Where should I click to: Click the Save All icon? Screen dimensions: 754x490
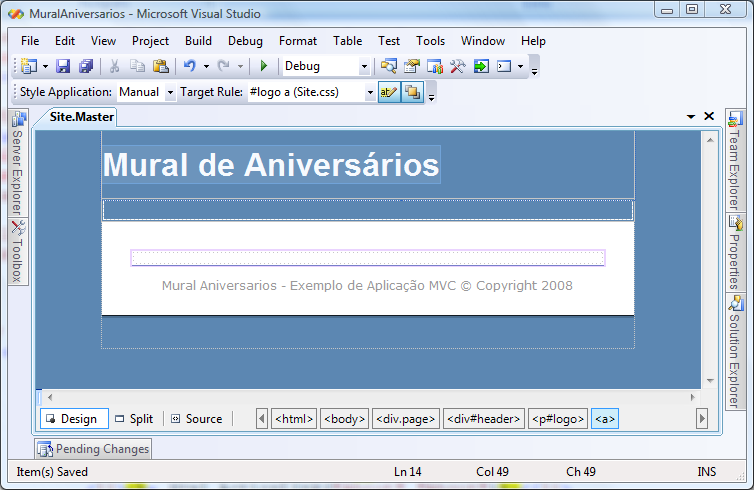85,66
